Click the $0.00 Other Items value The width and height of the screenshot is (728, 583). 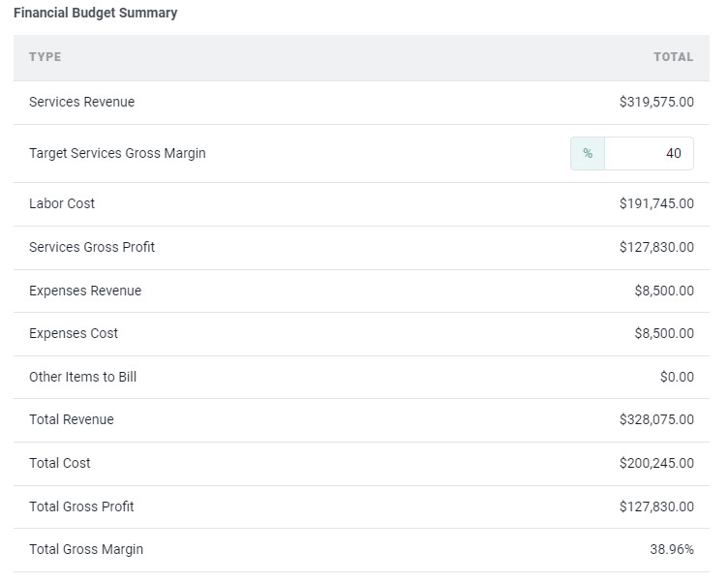677,377
